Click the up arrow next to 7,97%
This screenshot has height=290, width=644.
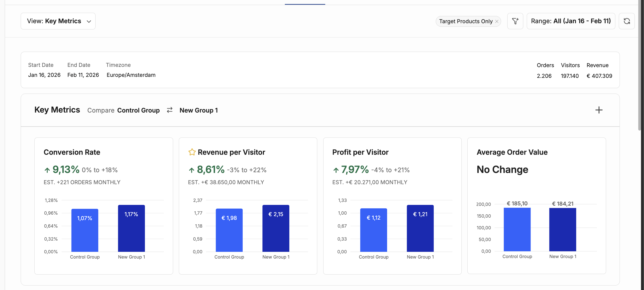click(x=336, y=170)
